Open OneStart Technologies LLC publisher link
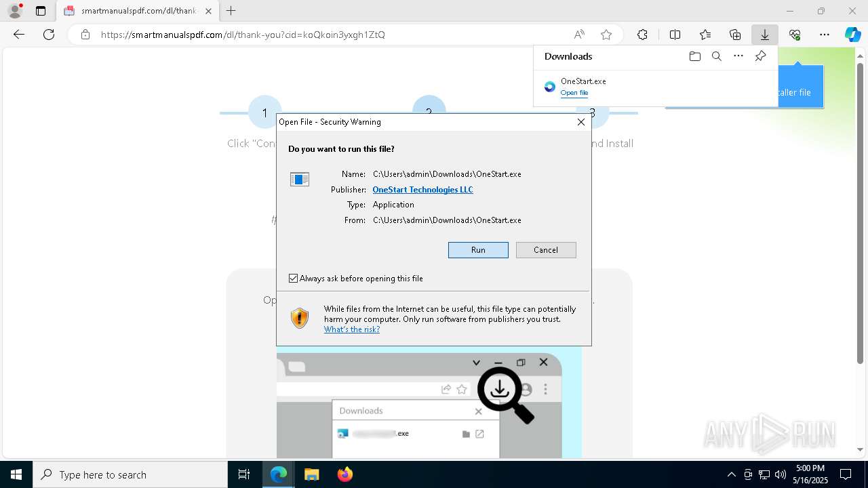The width and height of the screenshot is (868, 488). point(422,190)
